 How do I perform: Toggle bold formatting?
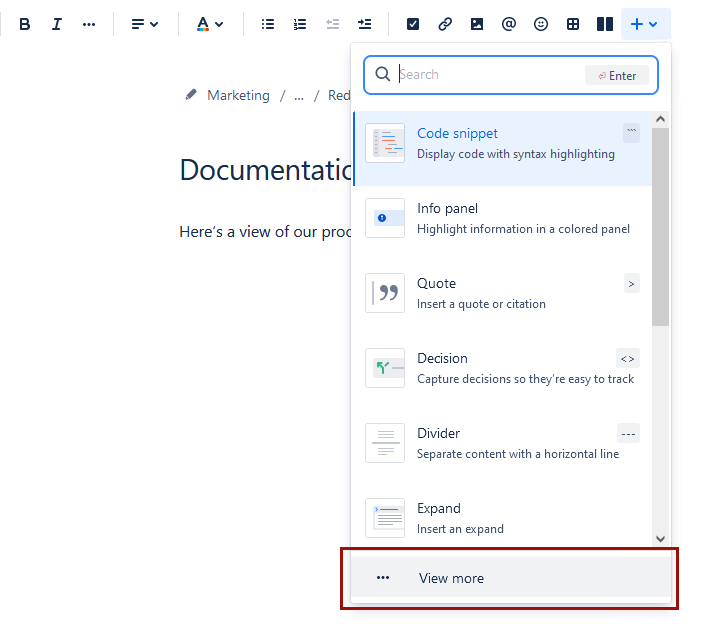(x=25, y=24)
